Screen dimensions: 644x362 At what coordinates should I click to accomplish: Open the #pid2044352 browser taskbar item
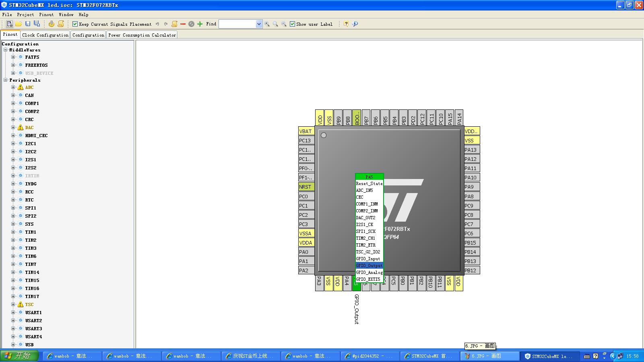click(371, 356)
